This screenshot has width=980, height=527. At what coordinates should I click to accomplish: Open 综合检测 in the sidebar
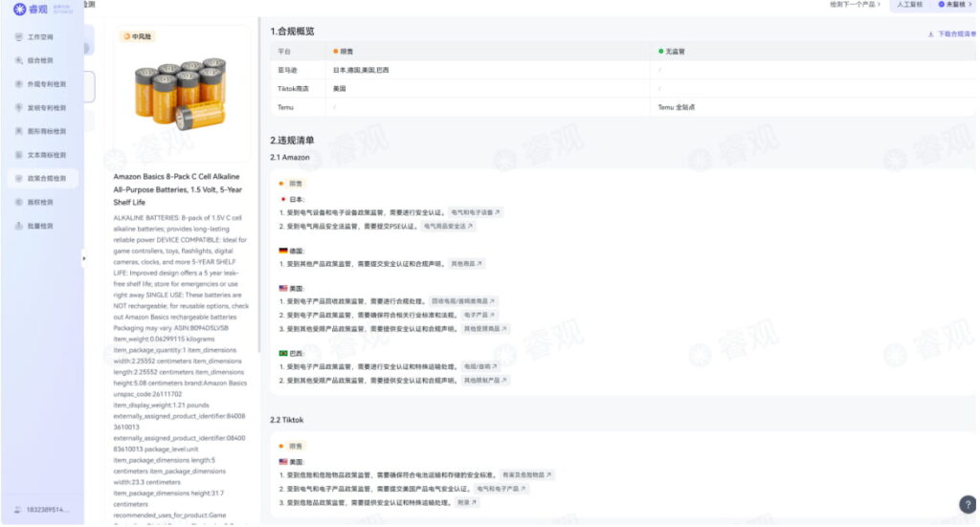tap(42, 60)
